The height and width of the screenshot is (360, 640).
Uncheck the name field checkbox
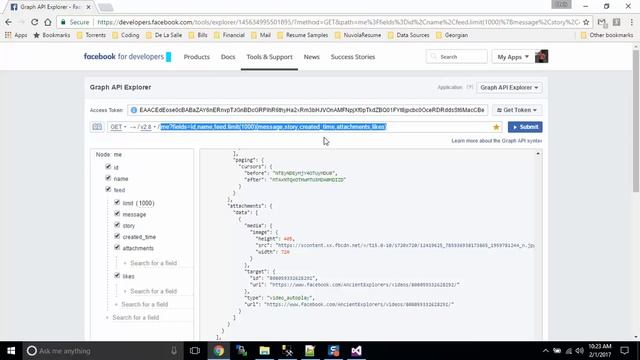click(108, 178)
